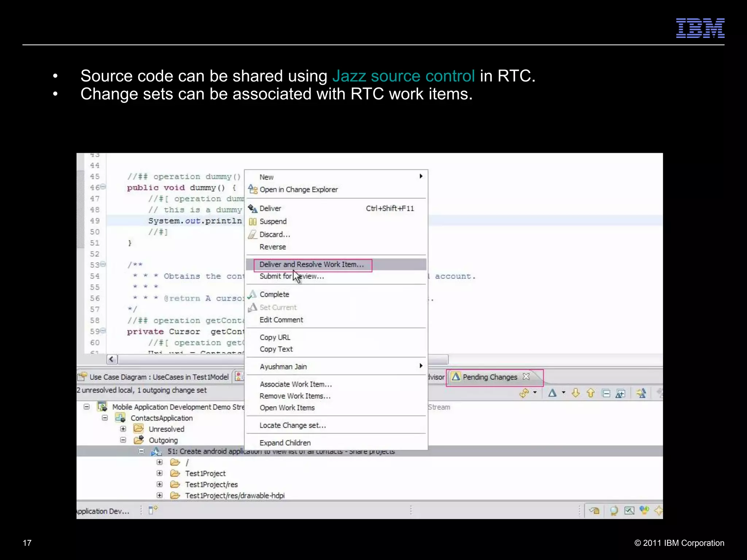
Task: Collapse change set 51 node
Action: [x=142, y=451]
